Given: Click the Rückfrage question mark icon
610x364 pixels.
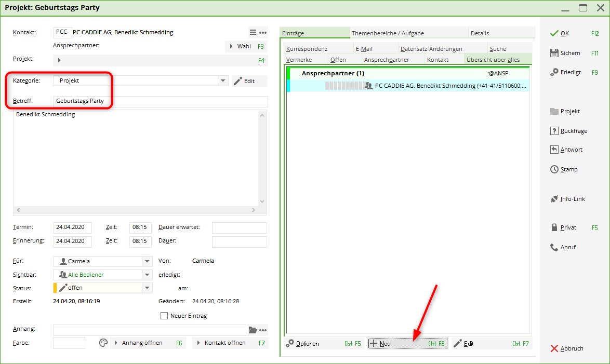Looking at the screenshot, I should pos(554,131).
